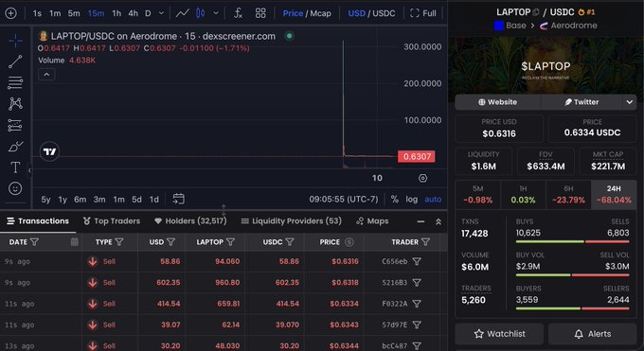Toggle the green live status indicator
The image size is (644, 351).
(x=289, y=36)
